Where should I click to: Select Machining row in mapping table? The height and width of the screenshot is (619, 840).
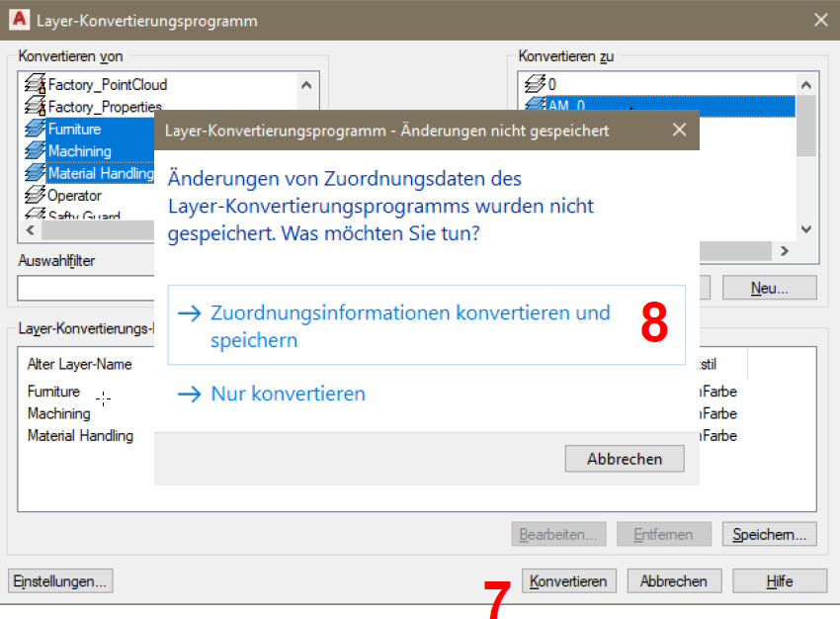tap(59, 413)
